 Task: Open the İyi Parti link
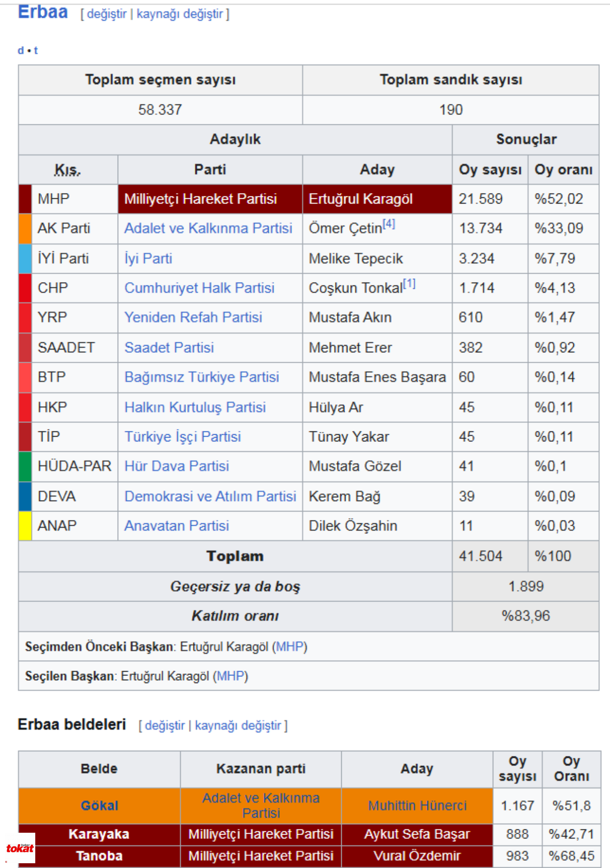point(148,258)
